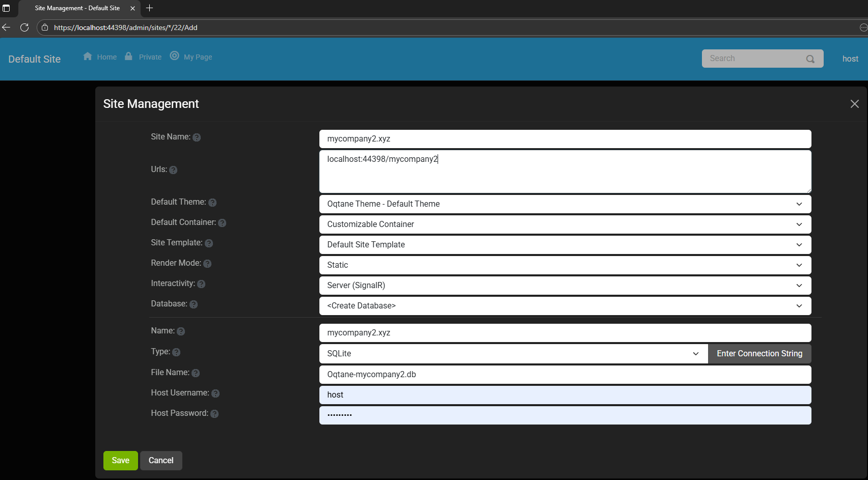Image resolution: width=868 pixels, height=480 pixels.
Task: Click the Cancel button
Action: tap(161, 461)
